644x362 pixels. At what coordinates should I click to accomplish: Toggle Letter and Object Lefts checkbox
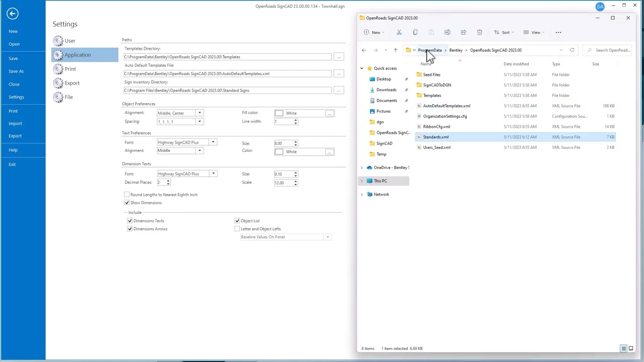pos(237,229)
